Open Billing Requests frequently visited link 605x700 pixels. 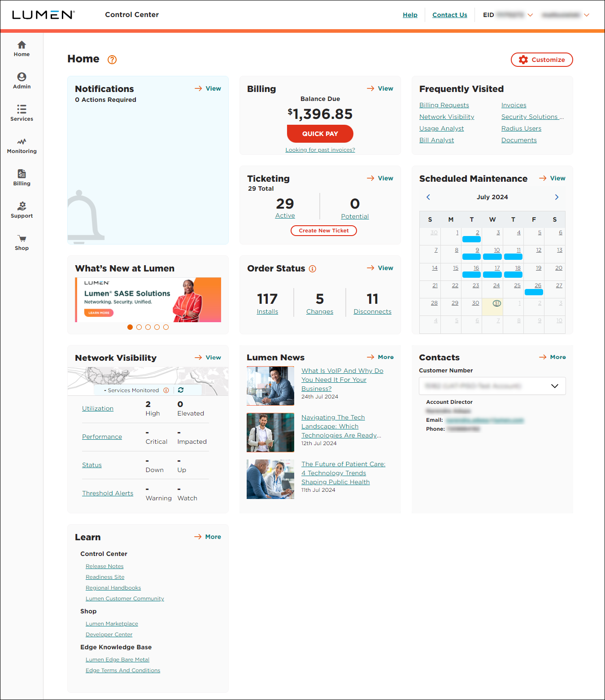click(x=444, y=105)
